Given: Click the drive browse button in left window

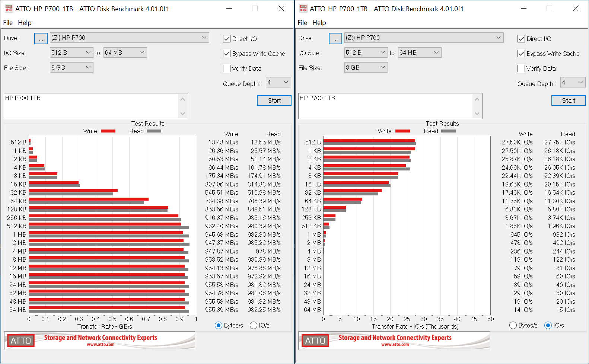Looking at the screenshot, I should tap(41, 38).
